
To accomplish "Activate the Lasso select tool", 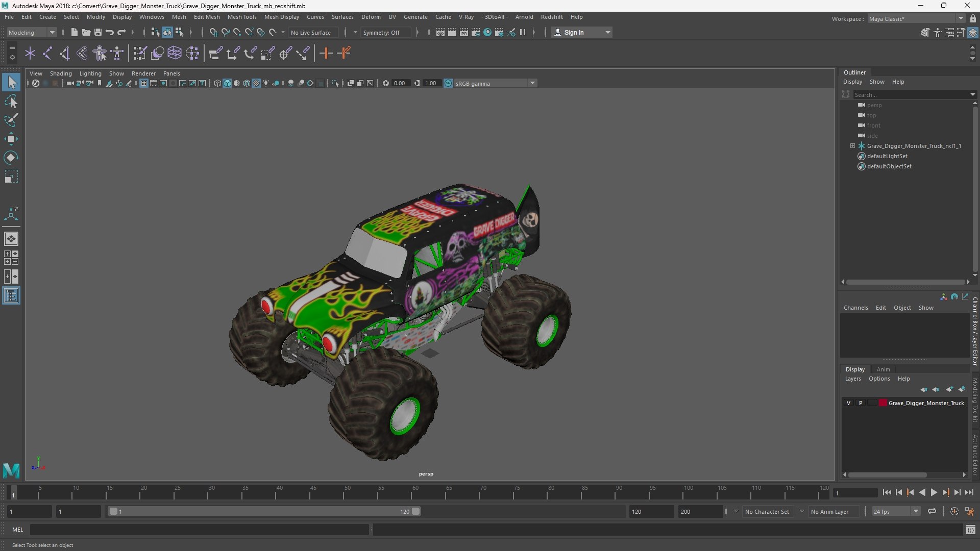I will (11, 101).
